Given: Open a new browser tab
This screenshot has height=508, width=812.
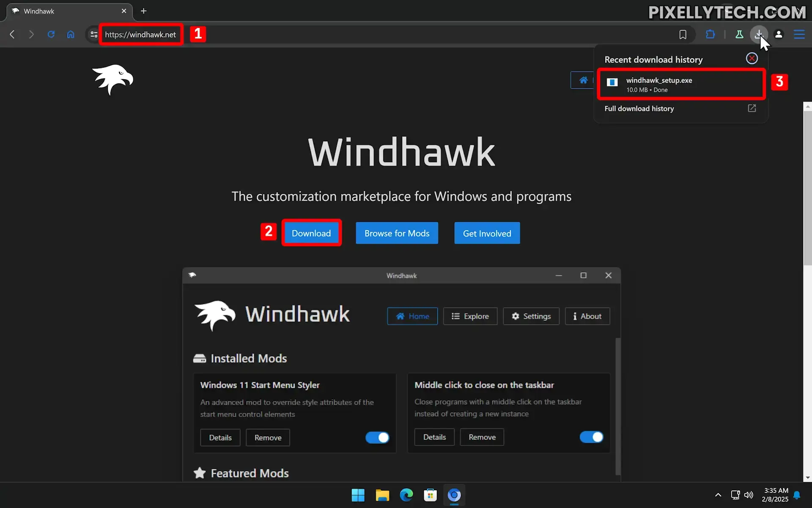Looking at the screenshot, I should 144,11.
